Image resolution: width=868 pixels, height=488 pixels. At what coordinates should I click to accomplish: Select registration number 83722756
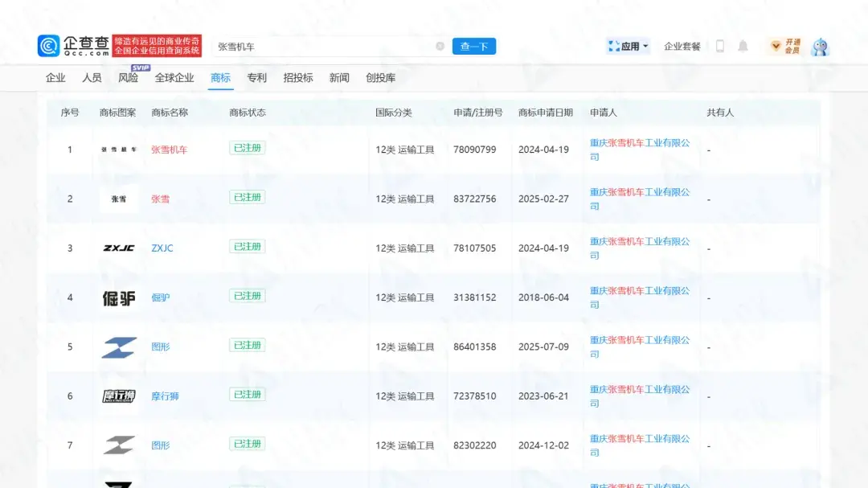[x=474, y=199]
